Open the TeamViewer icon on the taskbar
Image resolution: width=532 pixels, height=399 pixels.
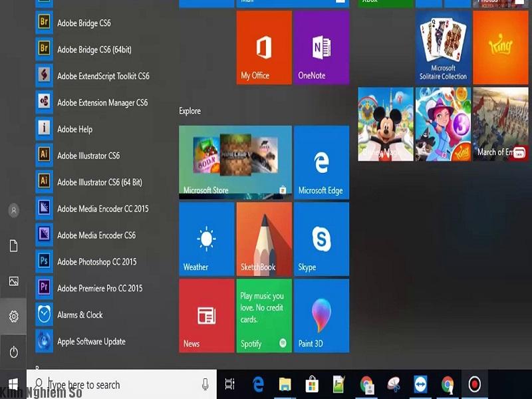[x=421, y=384]
